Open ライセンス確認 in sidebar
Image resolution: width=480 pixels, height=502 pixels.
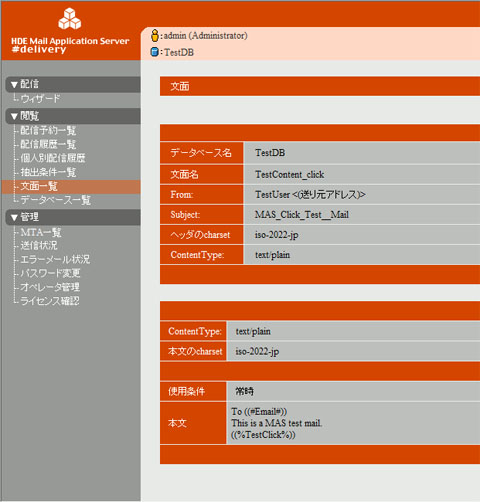point(50,301)
